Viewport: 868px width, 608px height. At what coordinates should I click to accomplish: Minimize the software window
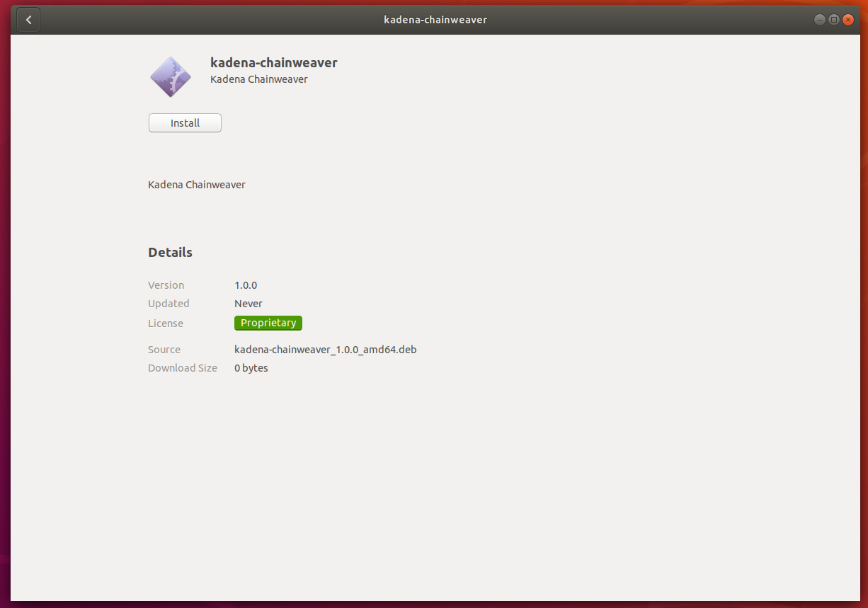[819, 20]
